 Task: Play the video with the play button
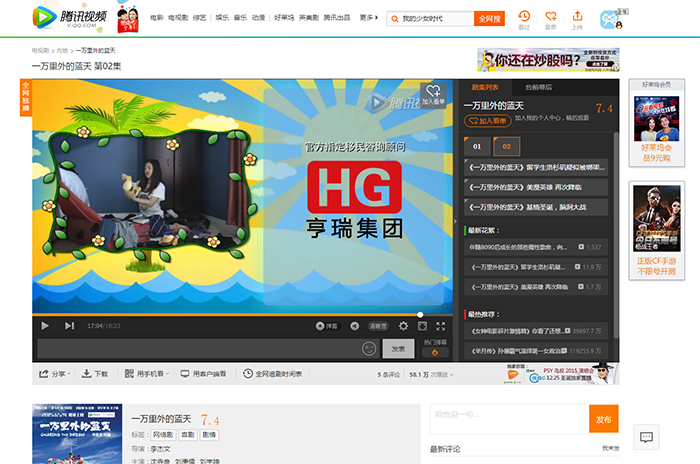click(45, 326)
